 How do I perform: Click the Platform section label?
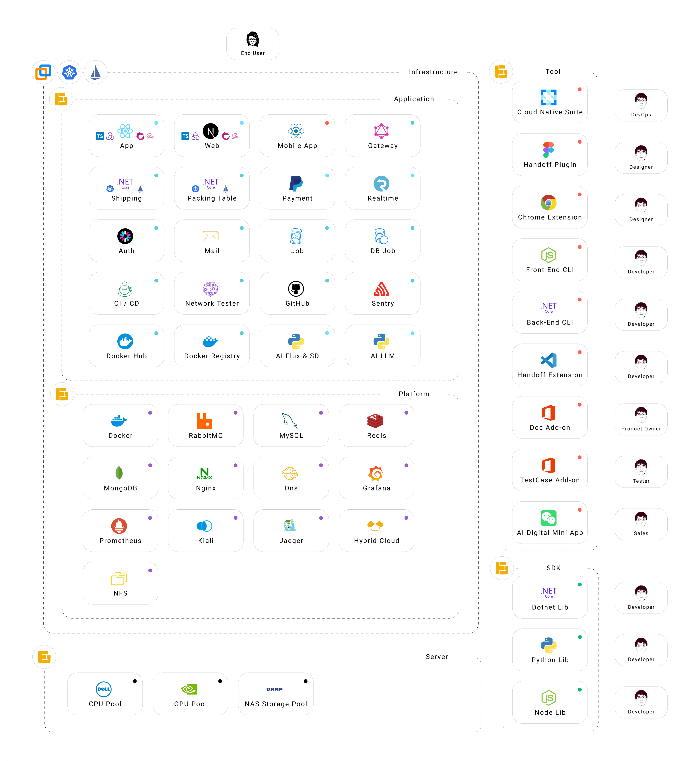click(x=414, y=394)
